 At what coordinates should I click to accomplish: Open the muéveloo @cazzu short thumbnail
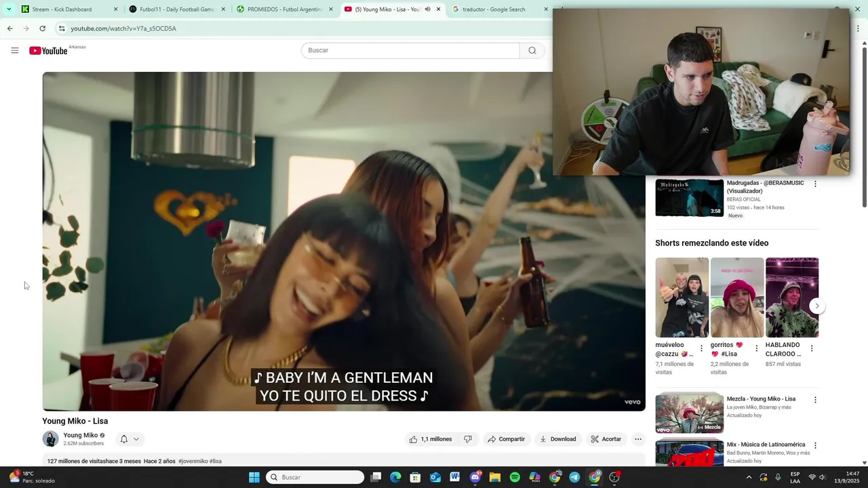682,297
